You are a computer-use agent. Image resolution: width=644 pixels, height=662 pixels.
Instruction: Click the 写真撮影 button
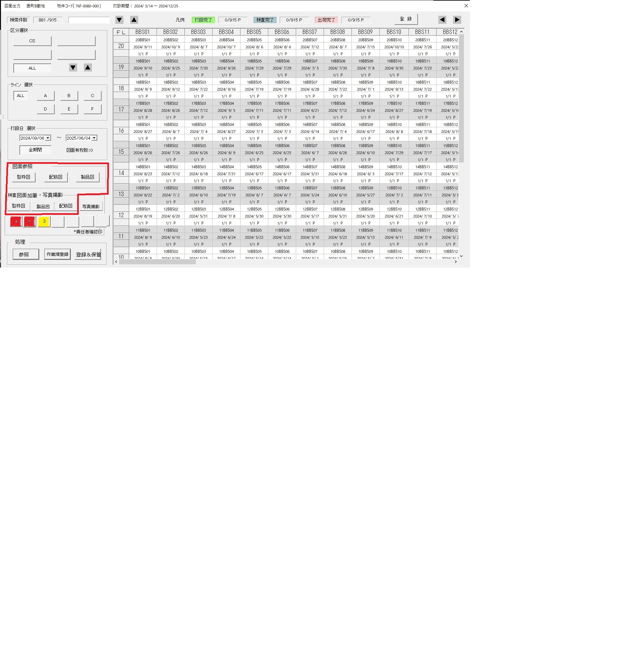91,206
